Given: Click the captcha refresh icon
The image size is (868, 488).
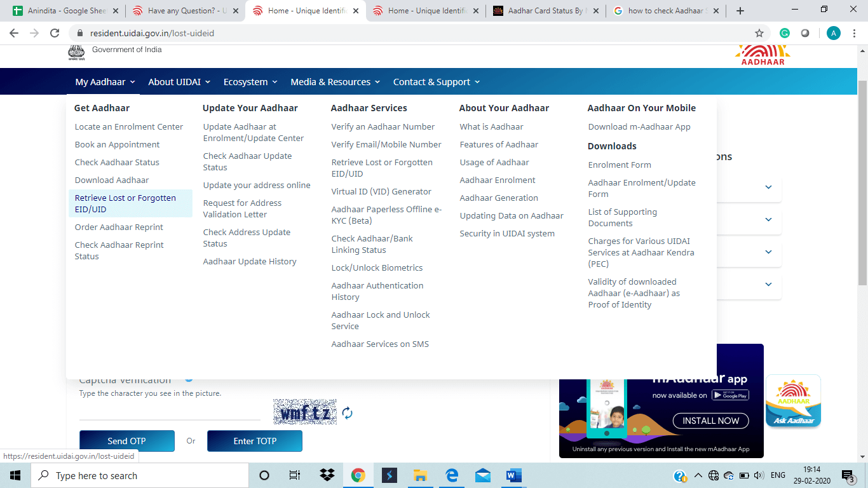Looking at the screenshot, I should (347, 414).
